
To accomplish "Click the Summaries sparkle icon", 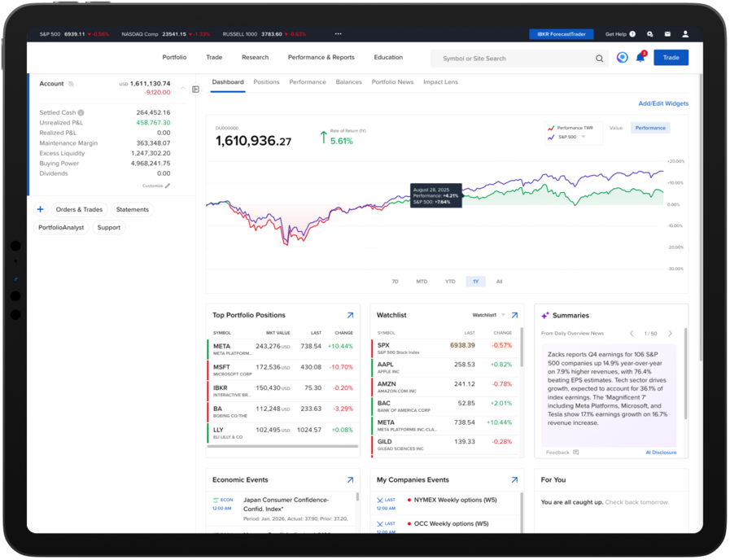I will [x=545, y=316].
